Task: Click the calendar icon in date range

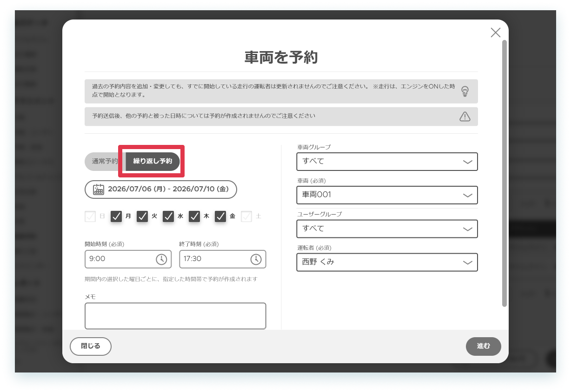Action: [x=99, y=189]
